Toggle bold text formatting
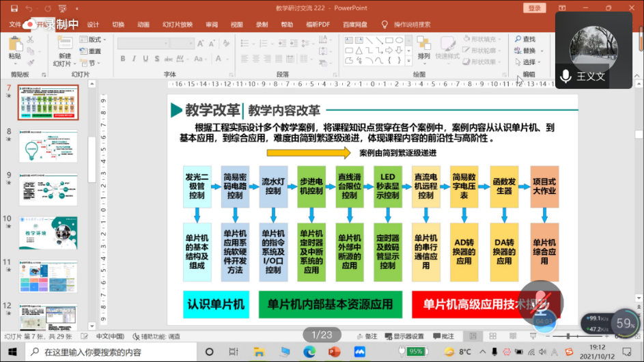Image resolution: width=644 pixels, height=362 pixels. [x=122, y=58]
